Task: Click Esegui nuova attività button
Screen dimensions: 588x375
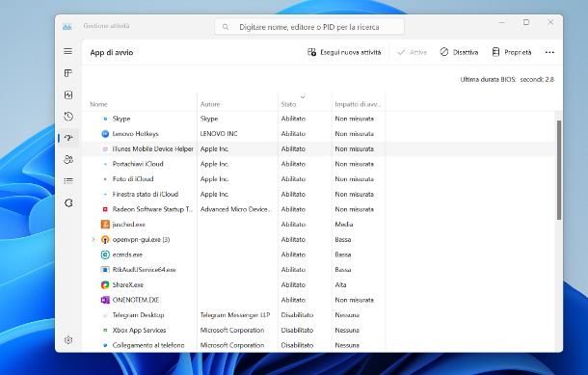Action: point(344,52)
